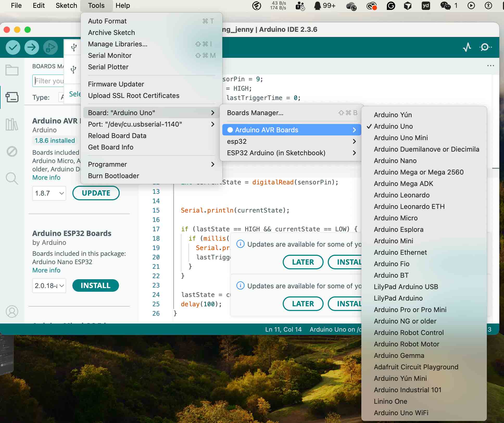Open the Help menu

[123, 5]
